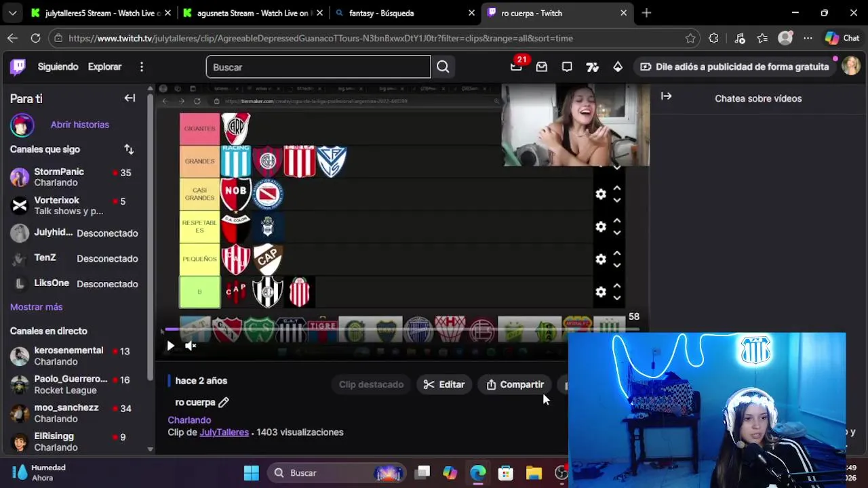
Task: Unmute the clip audio
Action: [191, 346]
